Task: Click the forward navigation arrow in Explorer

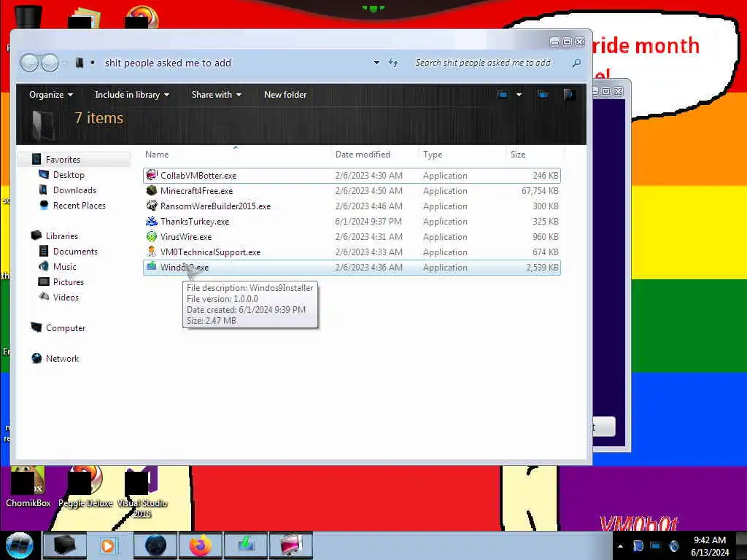Action: 50,63
